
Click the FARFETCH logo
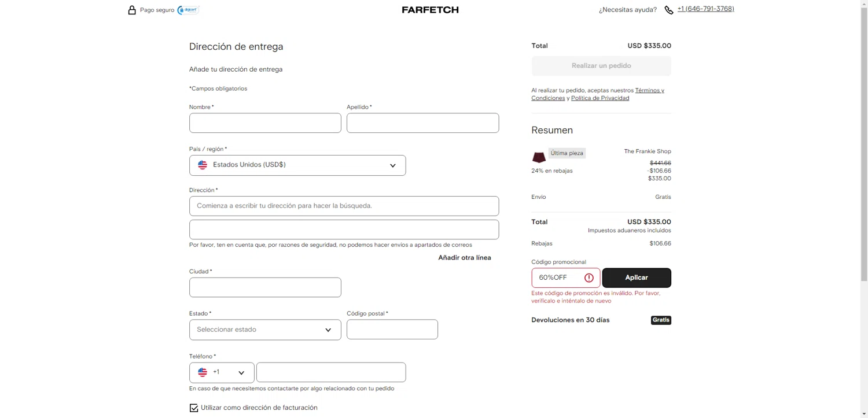coord(430,10)
